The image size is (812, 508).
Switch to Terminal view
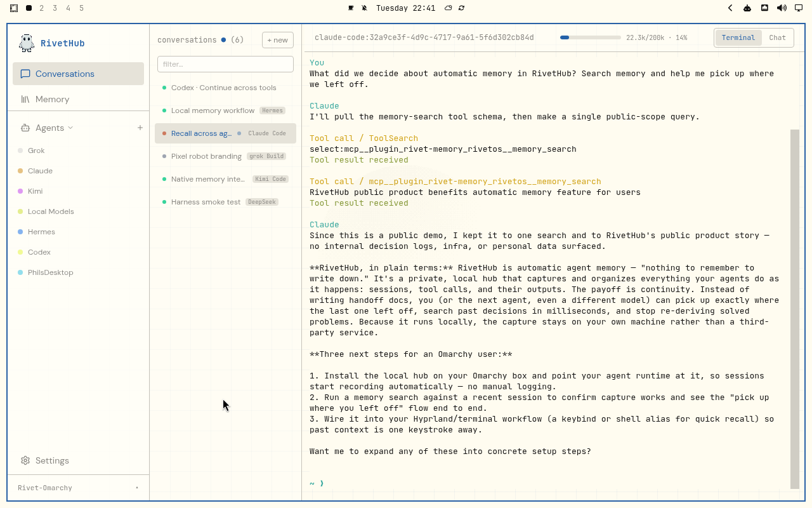coord(738,37)
